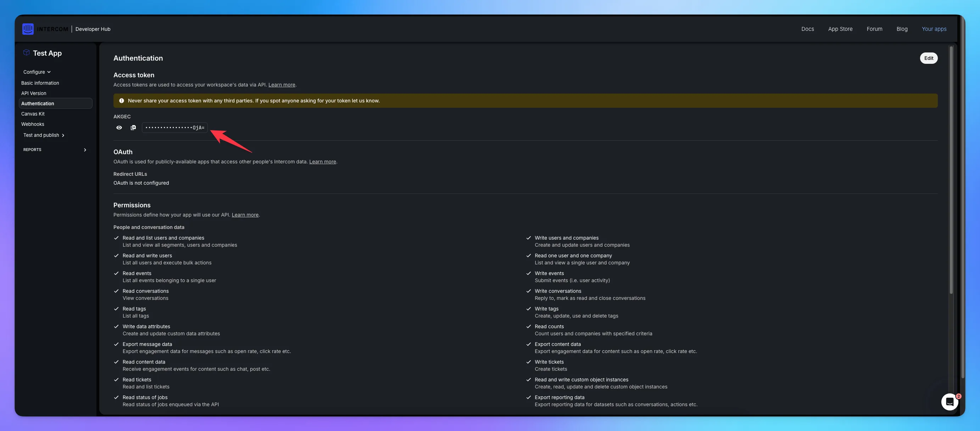Click the masked access token field
Screen dimensions: 980x431
[174, 128]
